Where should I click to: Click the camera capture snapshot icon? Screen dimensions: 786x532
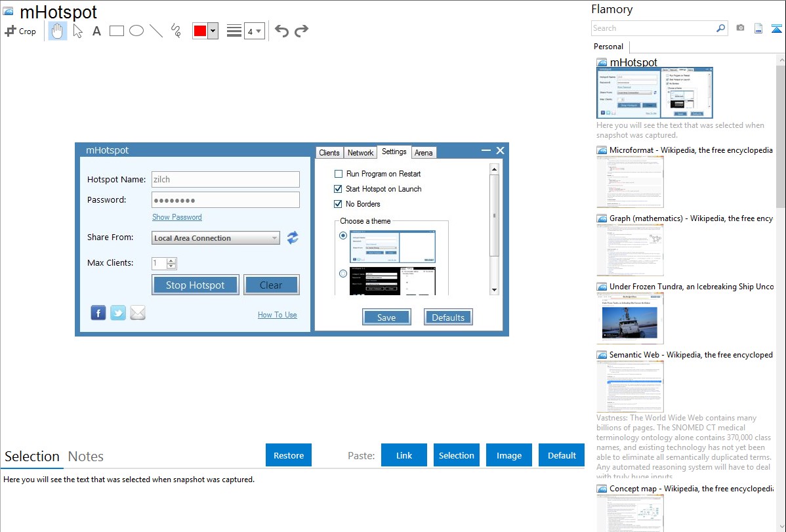click(x=740, y=28)
